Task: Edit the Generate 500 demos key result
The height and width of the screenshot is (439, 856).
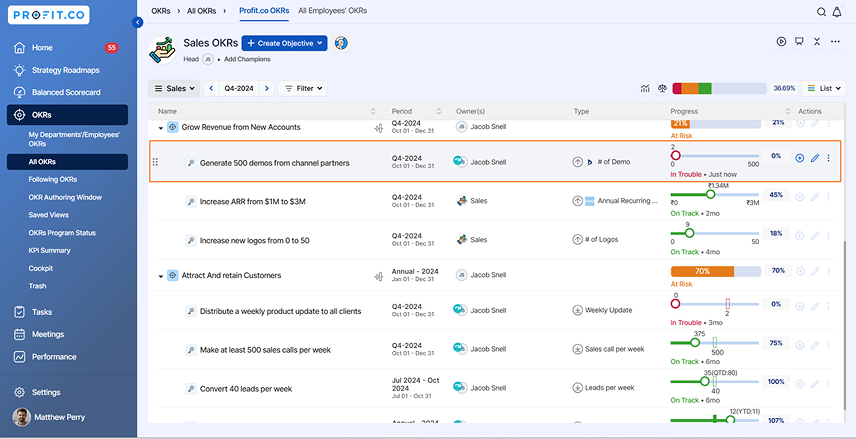Action: click(815, 158)
